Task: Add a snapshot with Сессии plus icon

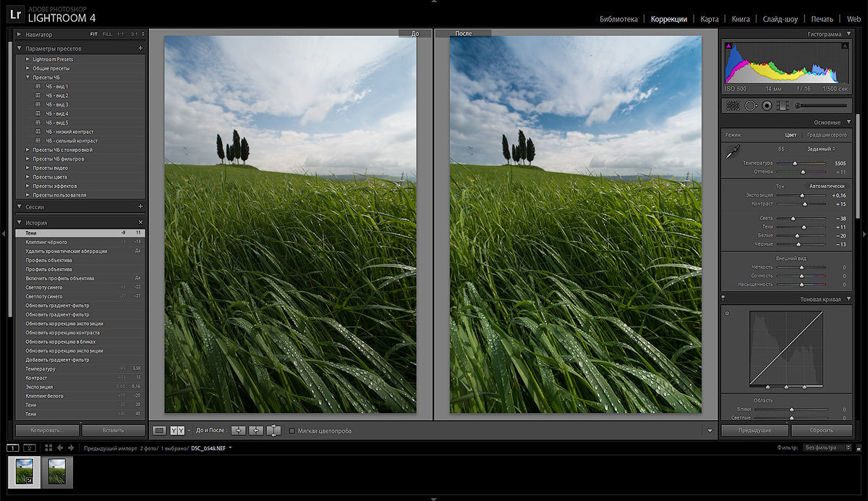Action: [140, 206]
